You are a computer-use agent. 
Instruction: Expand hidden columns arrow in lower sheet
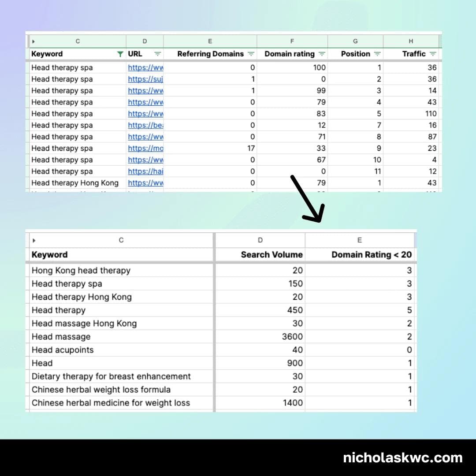point(33,240)
